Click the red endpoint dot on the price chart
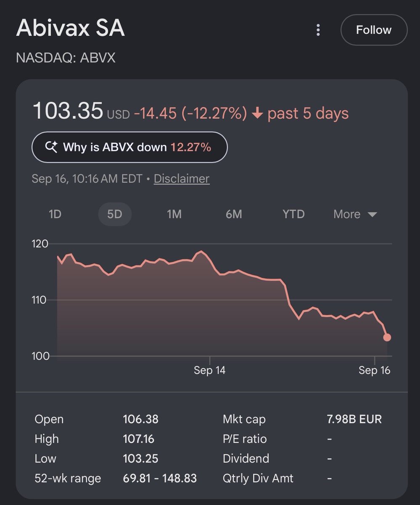420x505 pixels. click(387, 337)
